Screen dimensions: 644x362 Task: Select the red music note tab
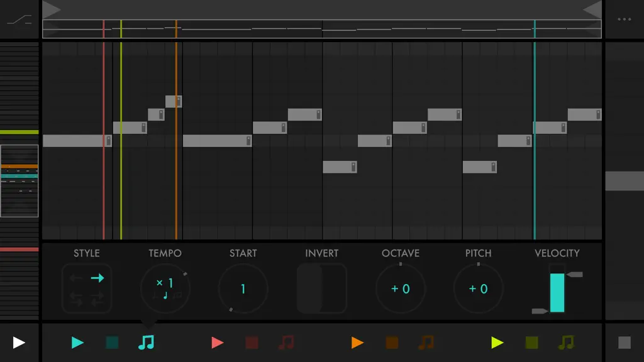point(286,343)
